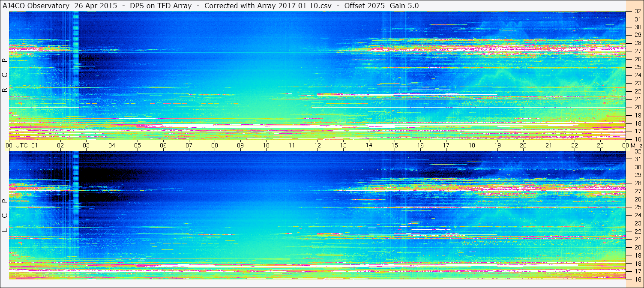The height and width of the screenshot is (288, 644).
Task: Click the 18 hour marker on the time axis
Action: 472,145
